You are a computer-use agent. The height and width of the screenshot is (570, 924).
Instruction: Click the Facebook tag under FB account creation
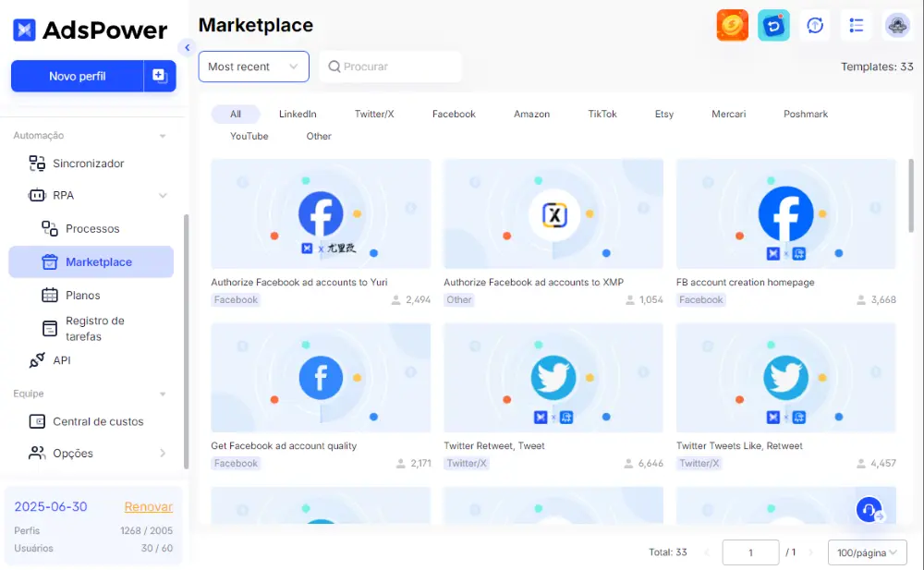[x=701, y=300]
